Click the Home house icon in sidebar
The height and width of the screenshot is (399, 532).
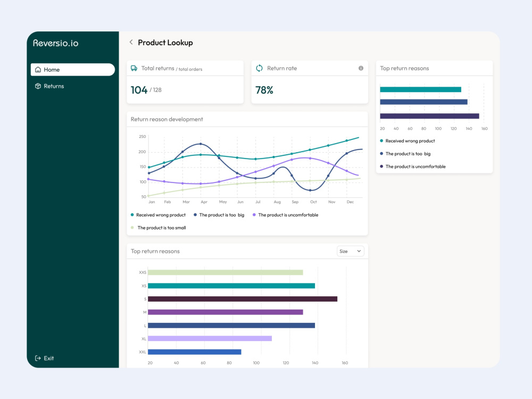click(x=38, y=70)
